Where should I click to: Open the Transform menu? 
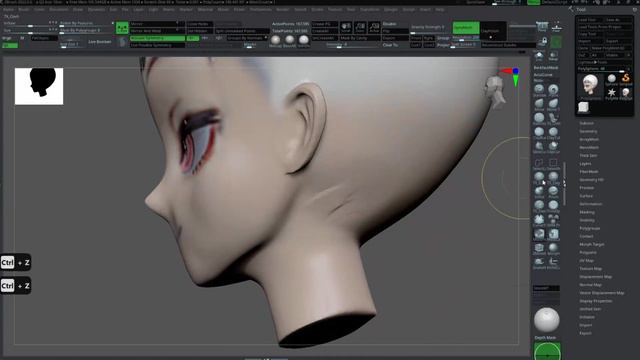coord(370,9)
